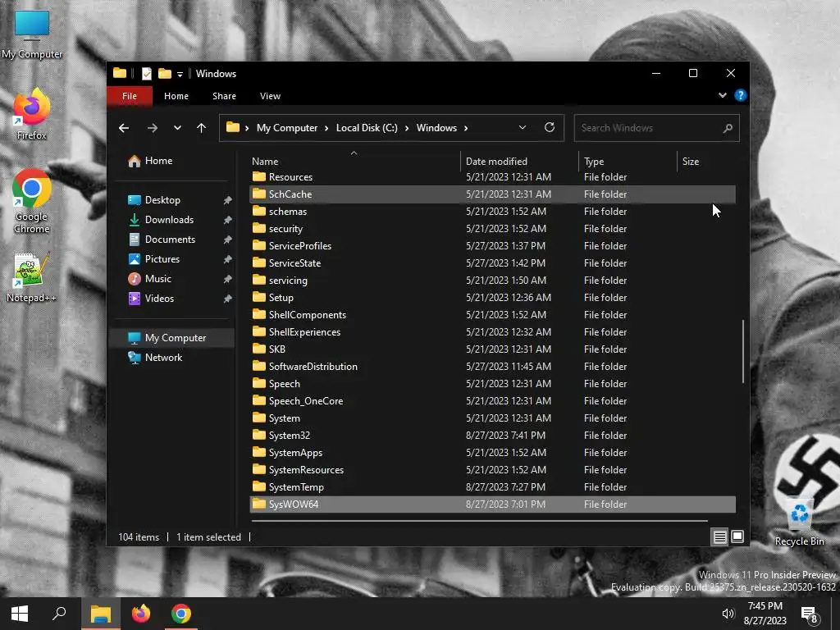
Task: Select the Recycle Bin desktop icon
Action: [799, 523]
